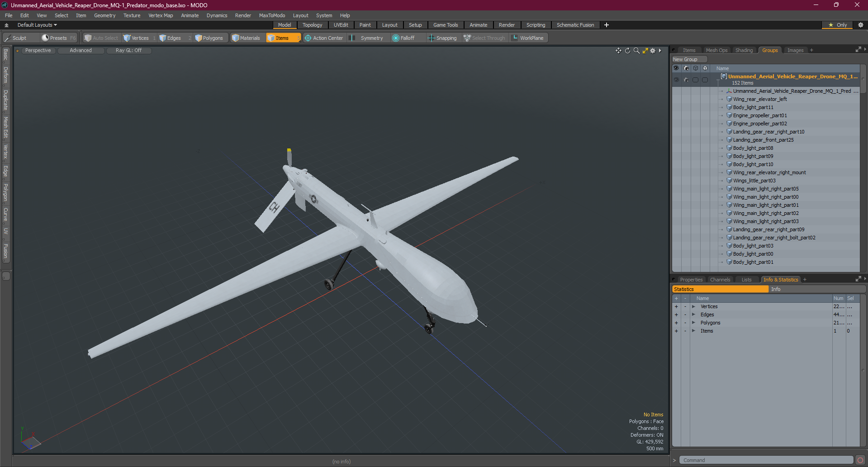Click minus button on Polygons row
The width and height of the screenshot is (868, 467).
point(685,323)
